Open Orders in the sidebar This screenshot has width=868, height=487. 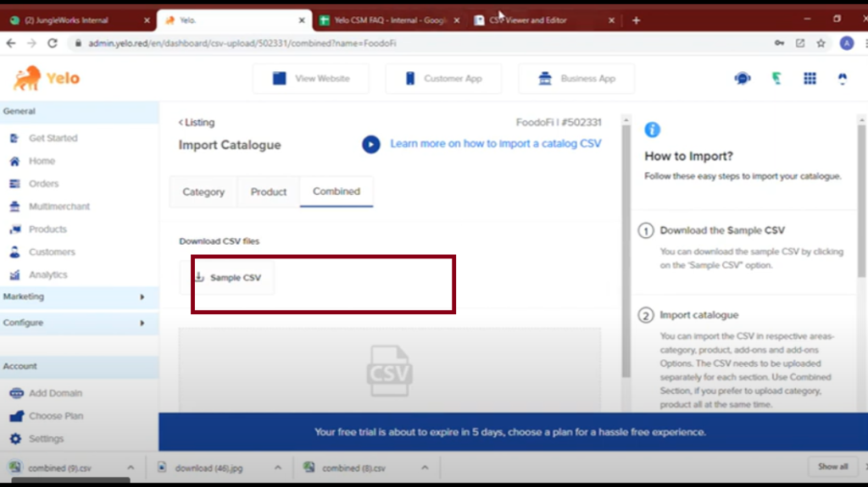pyautogui.click(x=43, y=184)
